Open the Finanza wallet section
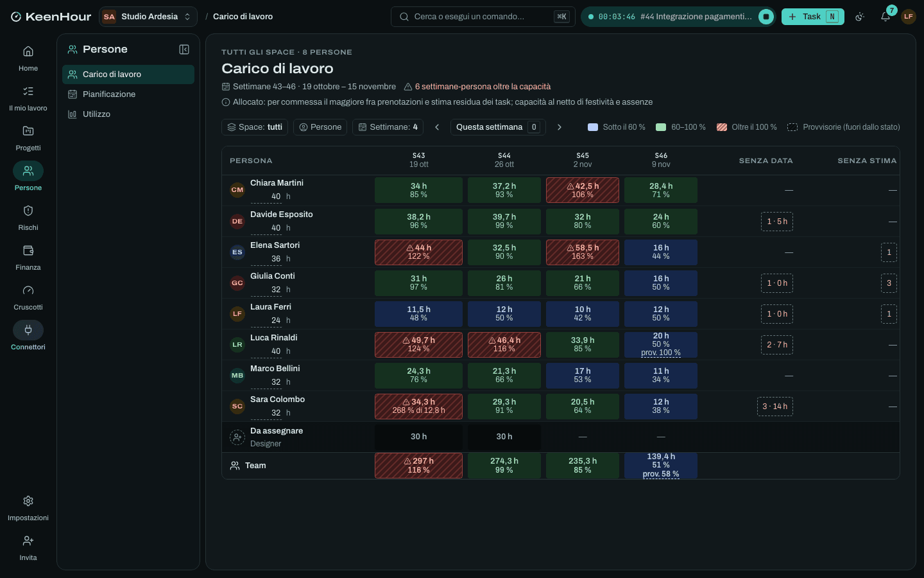The height and width of the screenshot is (578, 924). tap(28, 258)
